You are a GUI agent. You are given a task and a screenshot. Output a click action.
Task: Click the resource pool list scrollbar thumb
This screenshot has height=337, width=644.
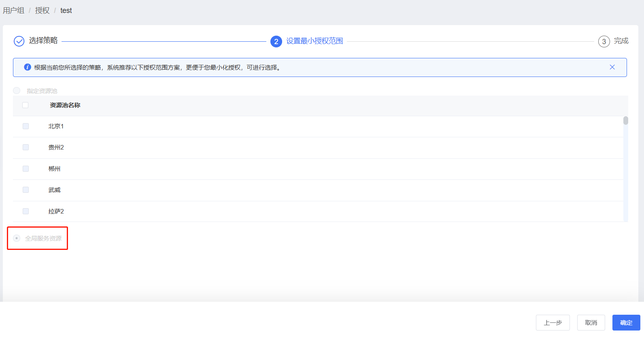click(x=626, y=121)
